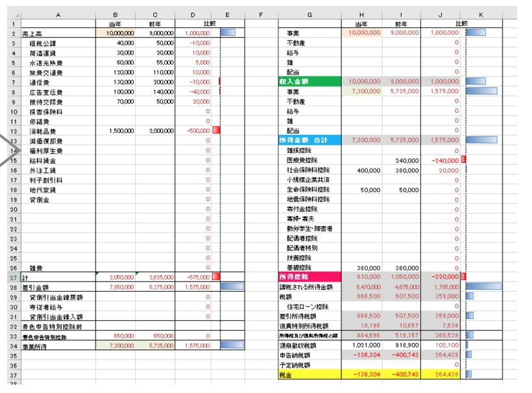Click the pink 所得控除 header cell

pyautogui.click(x=309, y=277)
